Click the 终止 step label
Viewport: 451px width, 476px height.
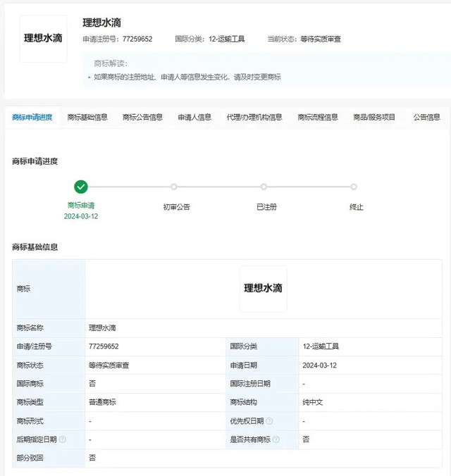[357, 207]
